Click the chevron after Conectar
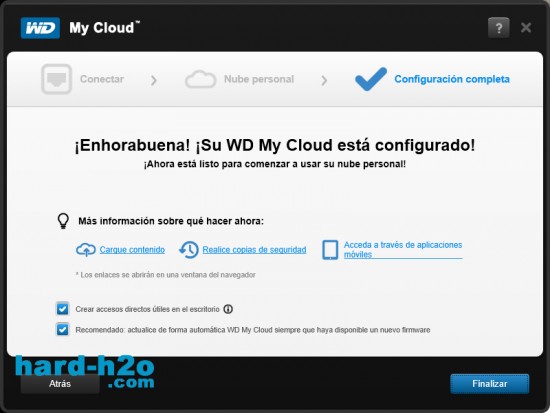 (x=154, y=80)
